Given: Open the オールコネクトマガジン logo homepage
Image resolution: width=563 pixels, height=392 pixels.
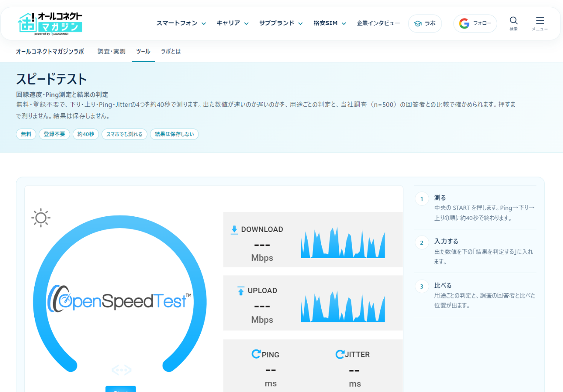Looking at the screenshot, I should point(50,23).
